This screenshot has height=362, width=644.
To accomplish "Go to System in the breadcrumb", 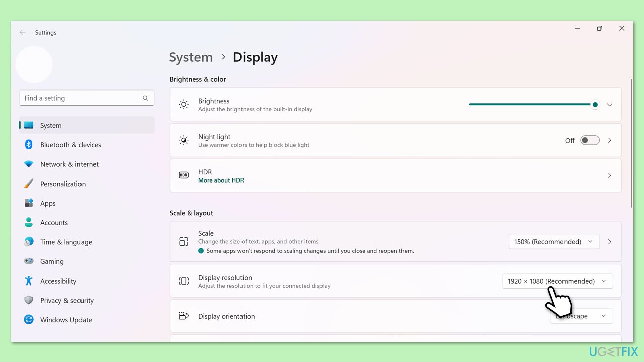I will coord(191,57).
